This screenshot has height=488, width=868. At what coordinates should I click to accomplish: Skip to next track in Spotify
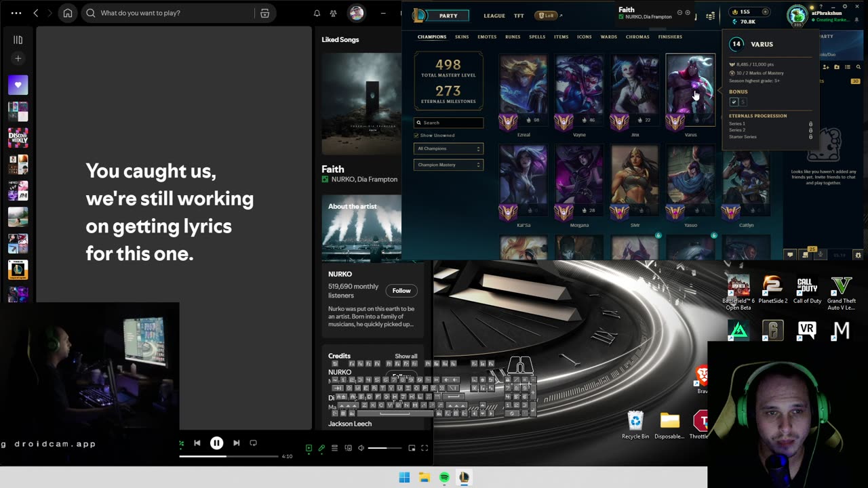pyautogui.click(x=236, y=443)
